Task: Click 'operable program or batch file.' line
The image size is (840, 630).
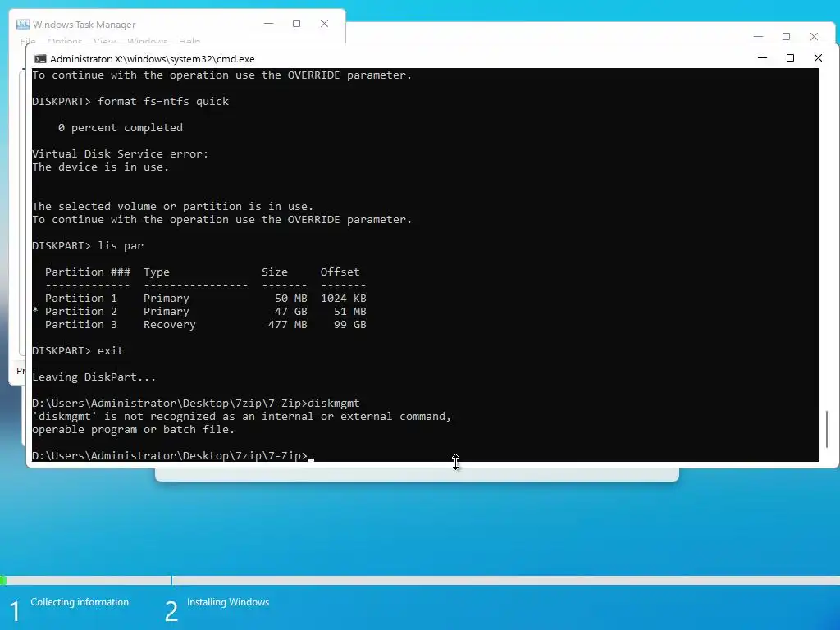Action: pos(134,430)
